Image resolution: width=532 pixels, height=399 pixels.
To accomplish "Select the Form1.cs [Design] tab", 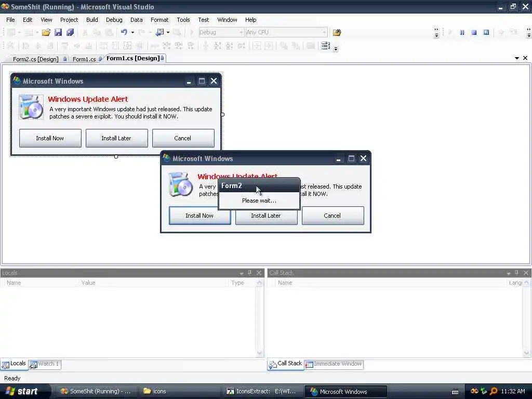I will point(135,58).
